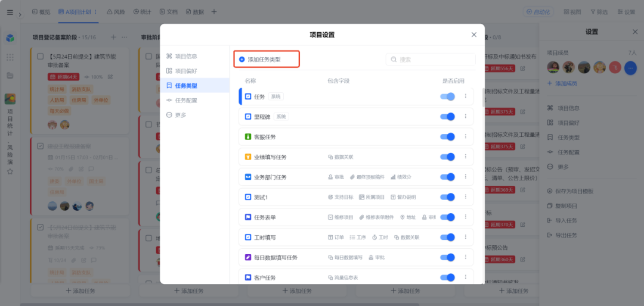Viewport: 644px width, 306px height.
Task: Open 项目偏好 in dialog sidebar
Action: (181, 71)
